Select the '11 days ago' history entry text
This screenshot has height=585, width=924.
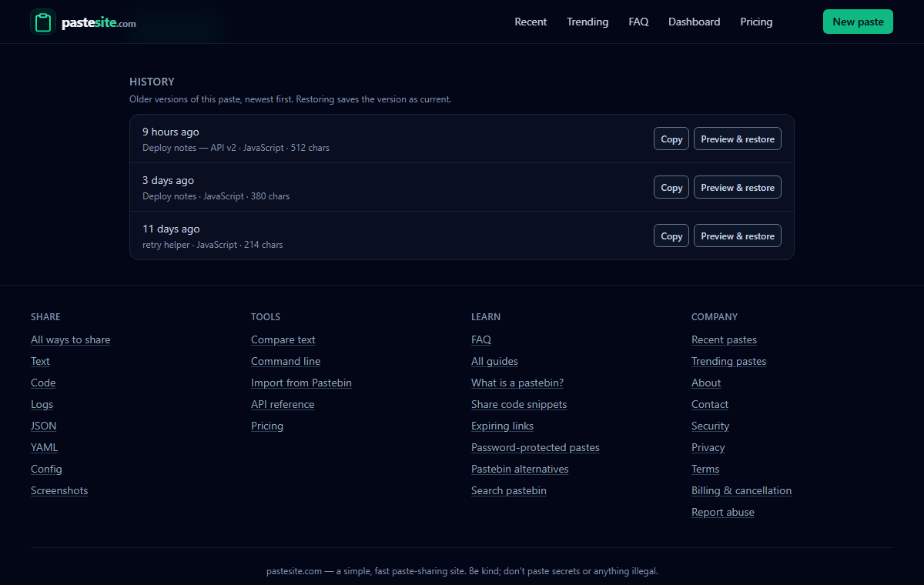(x=171, y=229)
